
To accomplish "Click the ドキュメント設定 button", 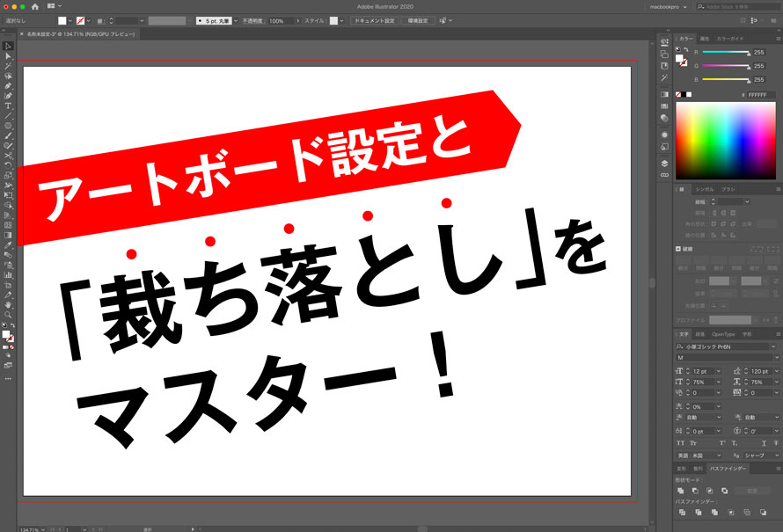I will pos(374,20).
